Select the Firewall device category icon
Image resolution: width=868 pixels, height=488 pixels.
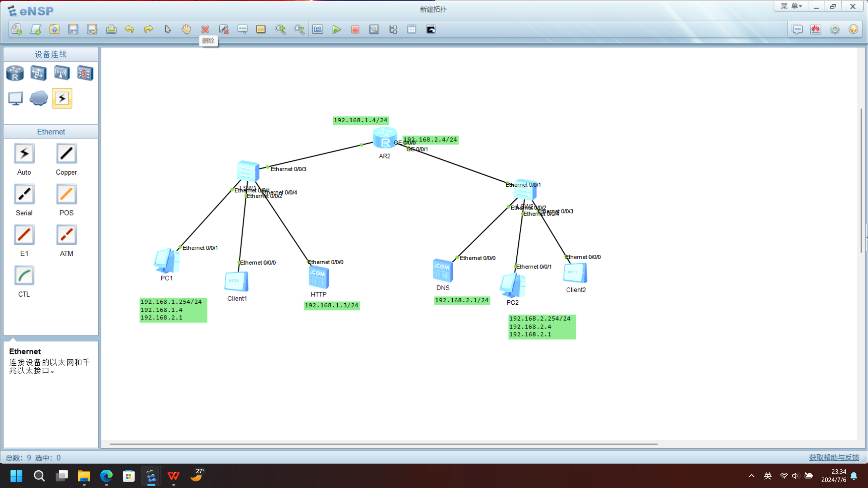pyautogui.click(x=85, y=73)
